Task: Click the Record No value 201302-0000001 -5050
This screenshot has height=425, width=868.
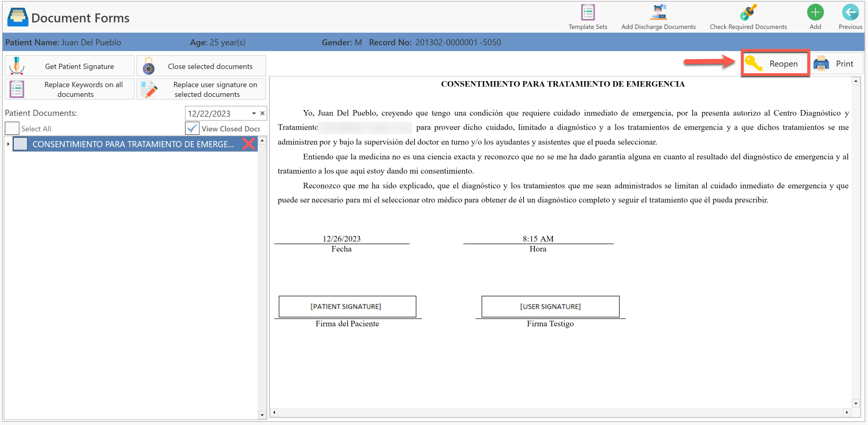Action: click(458, 42)
